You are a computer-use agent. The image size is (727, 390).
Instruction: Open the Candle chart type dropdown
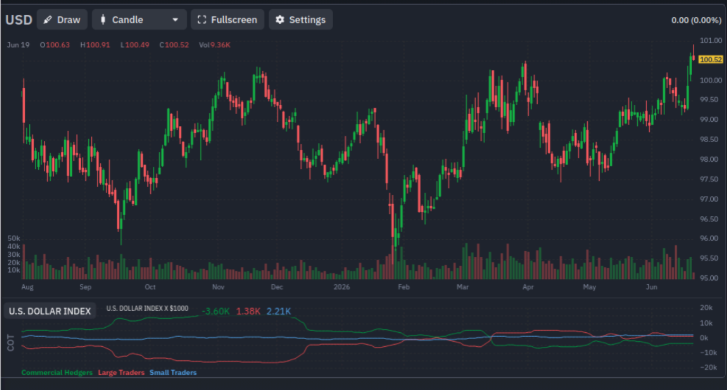pyautogui.click(x=139, y=19)
